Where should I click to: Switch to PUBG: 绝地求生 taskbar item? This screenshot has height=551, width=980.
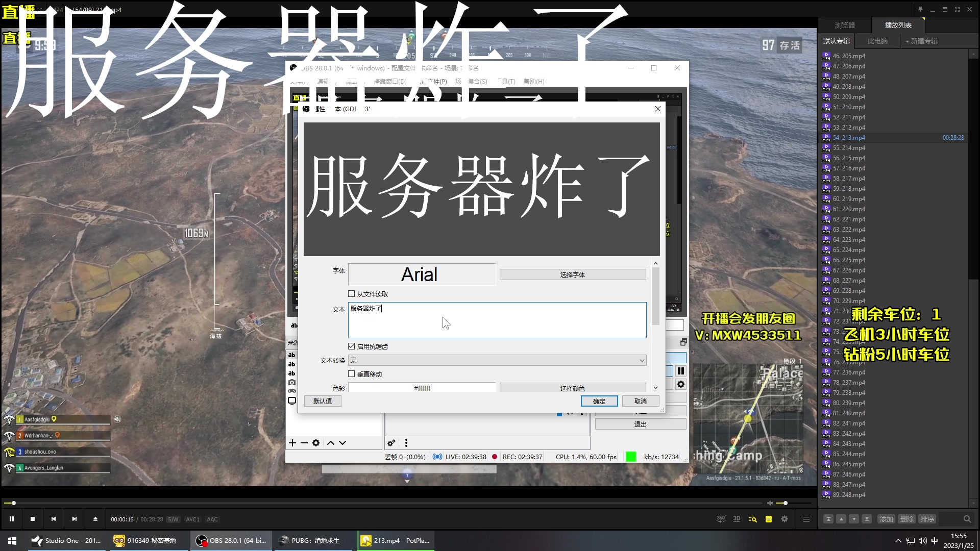click(313, 540)
